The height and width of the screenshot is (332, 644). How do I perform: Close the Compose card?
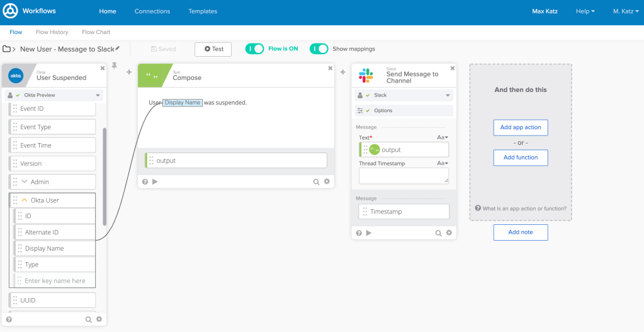pos(329,69)
